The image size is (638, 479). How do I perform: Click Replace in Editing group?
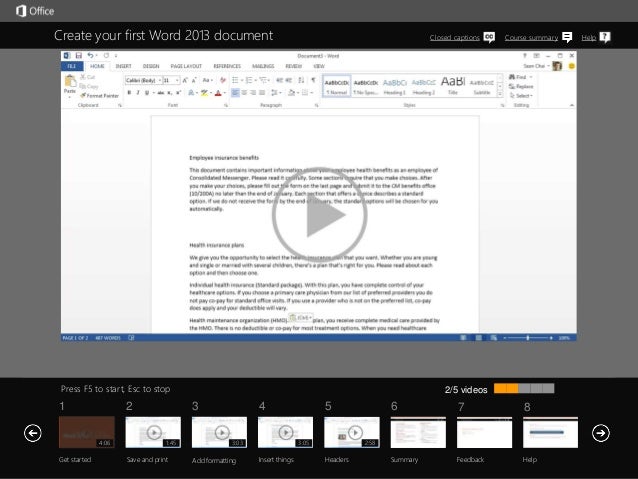click(x=521, y=86)
